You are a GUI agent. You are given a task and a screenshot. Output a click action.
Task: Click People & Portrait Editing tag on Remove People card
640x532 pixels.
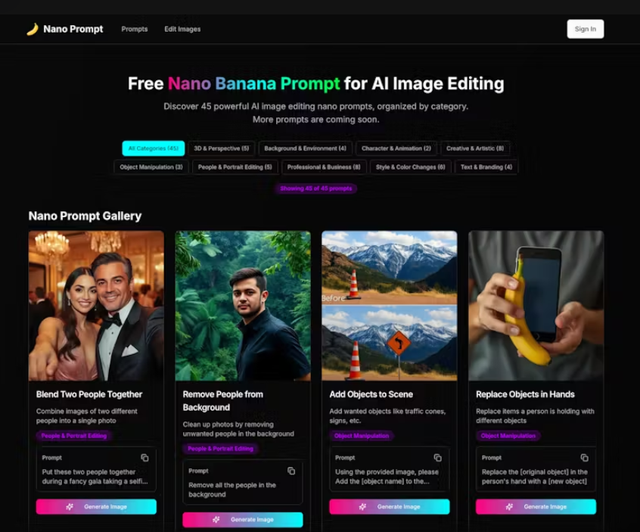pyautogui.click(x=220, y=449)
